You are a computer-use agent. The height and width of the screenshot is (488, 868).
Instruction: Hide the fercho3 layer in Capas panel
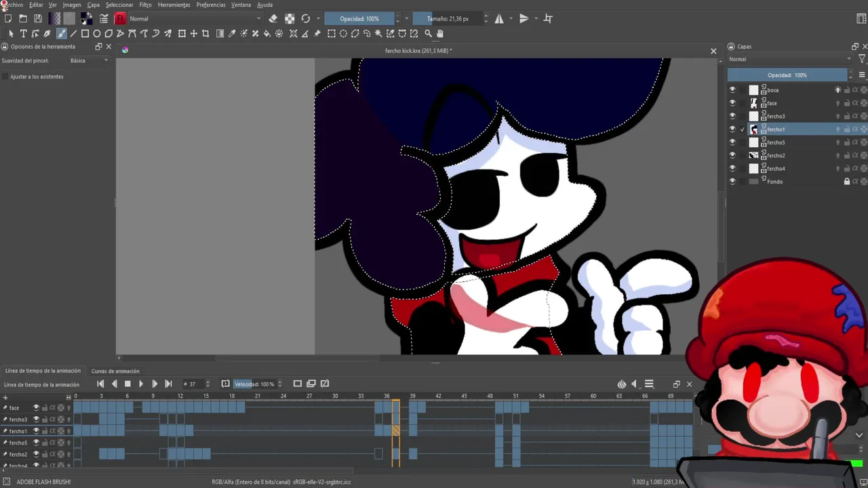(x=732, y=116)
